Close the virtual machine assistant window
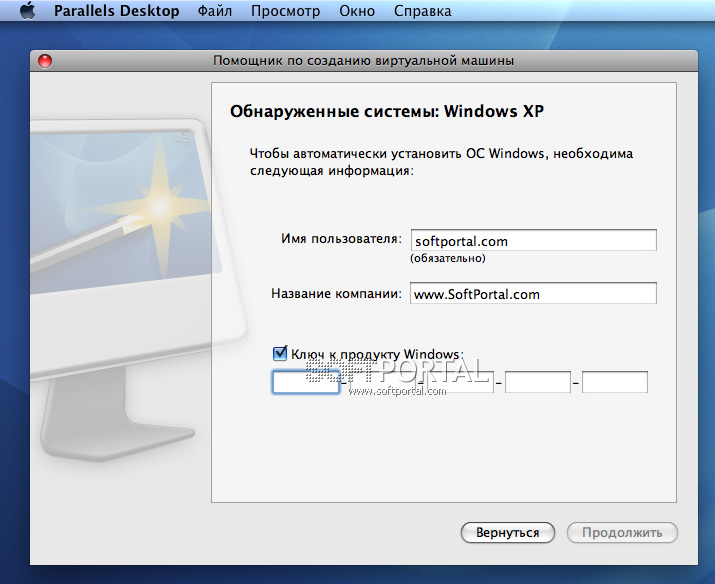Viewport: 715px width, 584px height. click(x=45, y=61)
